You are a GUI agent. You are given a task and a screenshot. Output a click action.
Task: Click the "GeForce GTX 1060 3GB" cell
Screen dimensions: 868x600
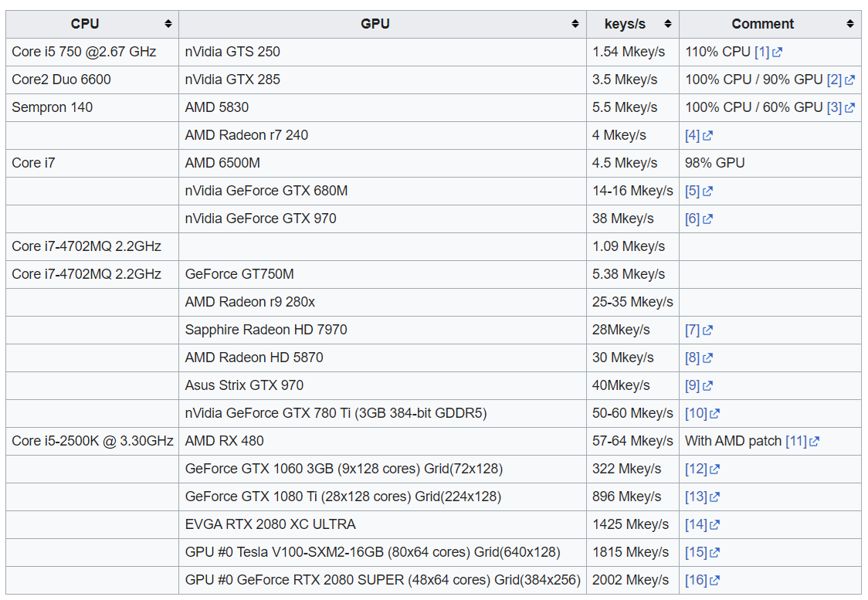pyautogui.click(x=382, y=469)
